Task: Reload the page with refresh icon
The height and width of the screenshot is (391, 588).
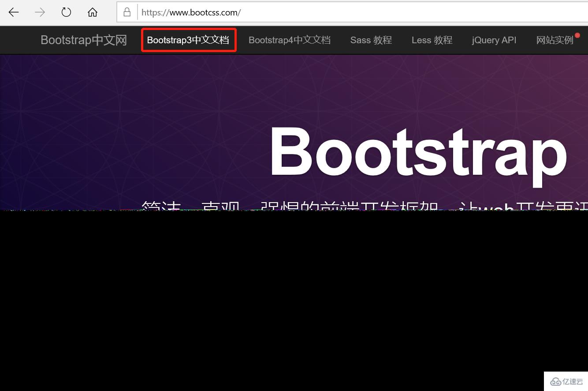Action: [66, 12]
